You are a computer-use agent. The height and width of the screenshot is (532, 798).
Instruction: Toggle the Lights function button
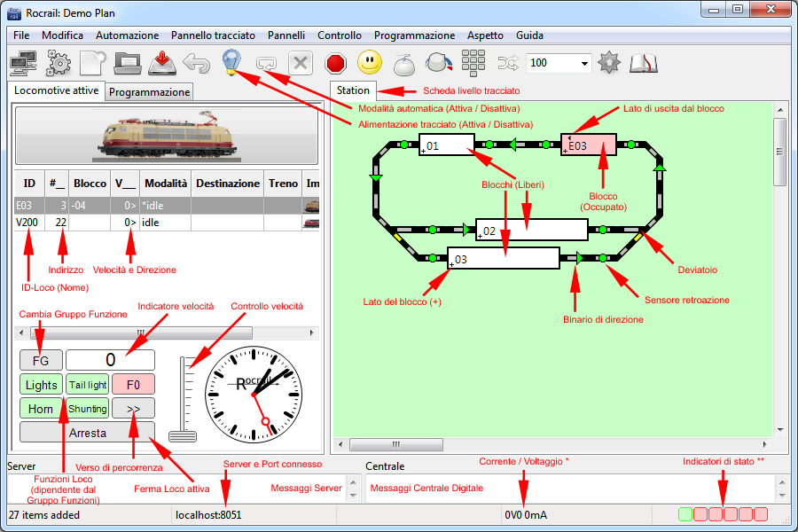point(41,385)
